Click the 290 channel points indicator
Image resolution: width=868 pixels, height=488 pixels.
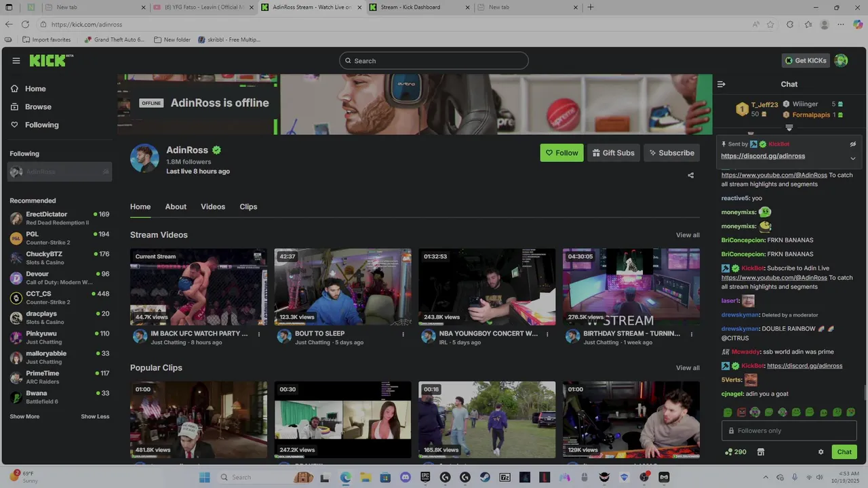click(735, 452)
